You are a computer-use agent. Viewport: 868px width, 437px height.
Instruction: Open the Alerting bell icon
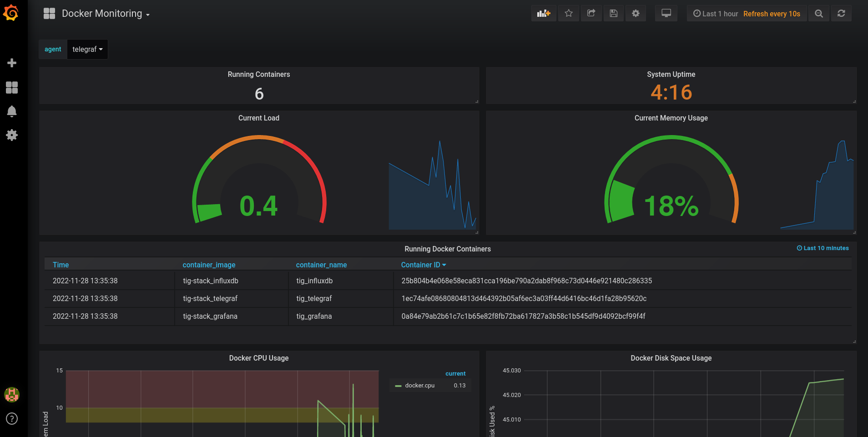click(12, 111)
